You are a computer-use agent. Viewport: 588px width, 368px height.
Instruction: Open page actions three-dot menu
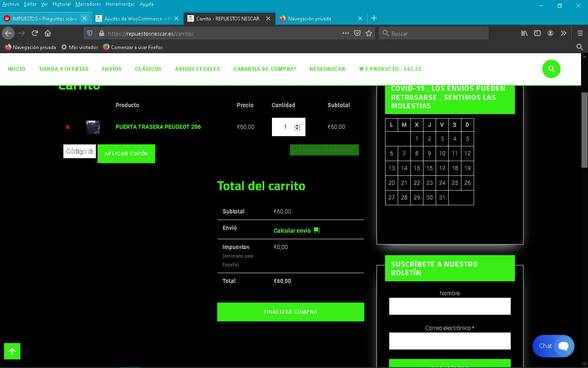point(346,33)
